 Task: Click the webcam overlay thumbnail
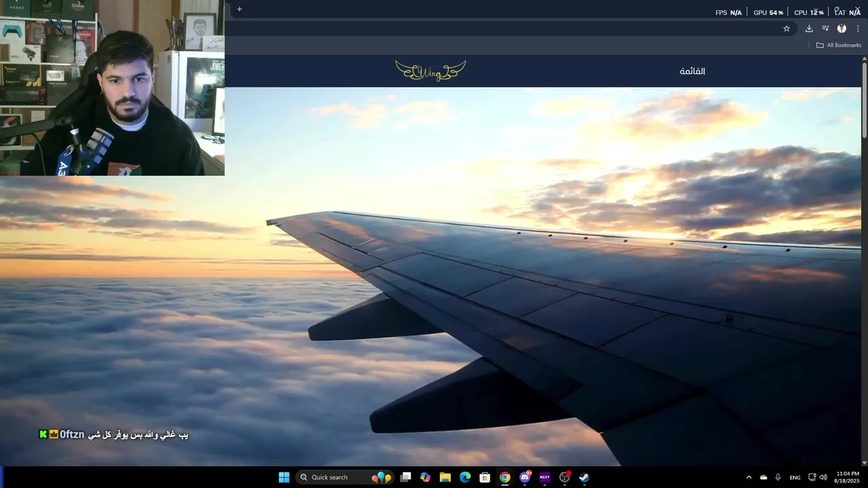click(x=112, y=87)
